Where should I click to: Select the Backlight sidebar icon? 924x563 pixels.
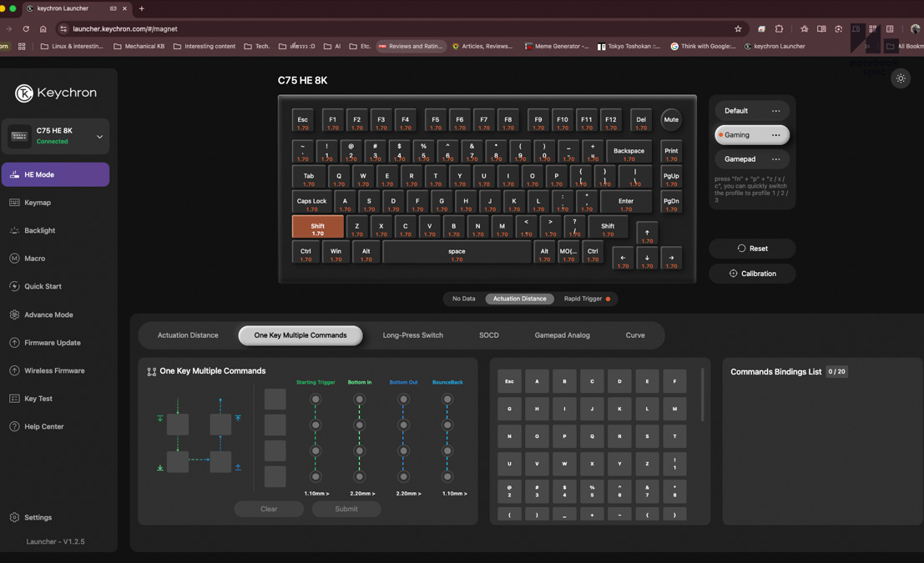tap(42, 230)
